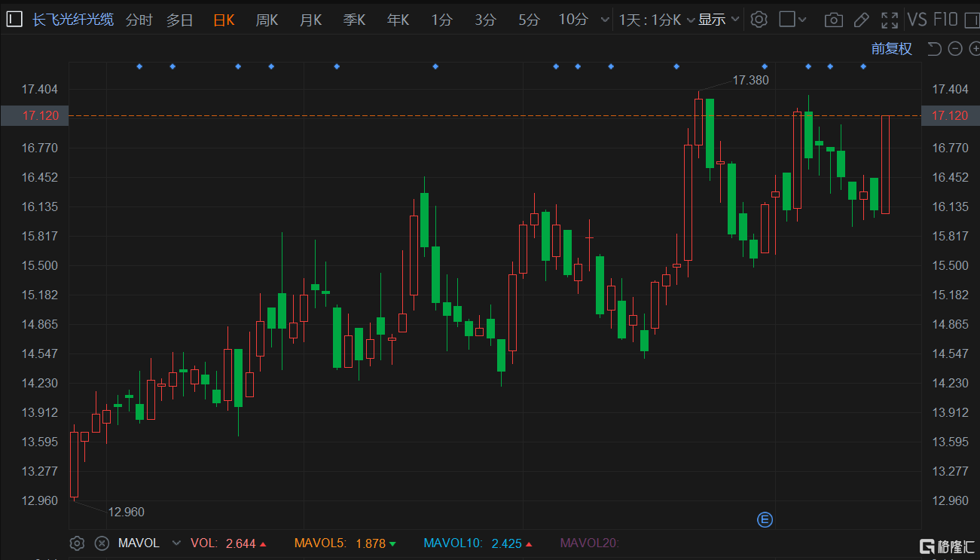This screenshot has height=560, width=980.
Task: Switch to the 分时 intraday tab
Action: (x=139, y=20)
